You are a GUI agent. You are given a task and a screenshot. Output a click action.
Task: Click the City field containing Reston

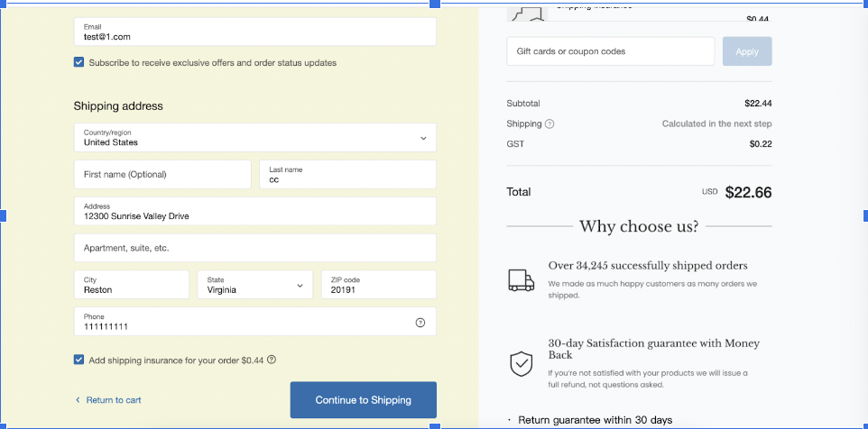pyautogui.click(x=132, y=285)
